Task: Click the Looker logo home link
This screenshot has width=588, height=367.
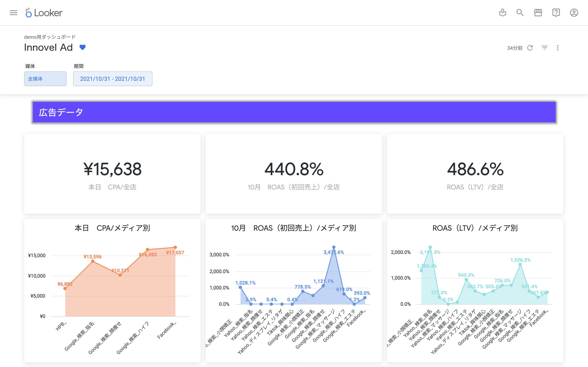Action: pyautogui.click(x=44, y=13)
